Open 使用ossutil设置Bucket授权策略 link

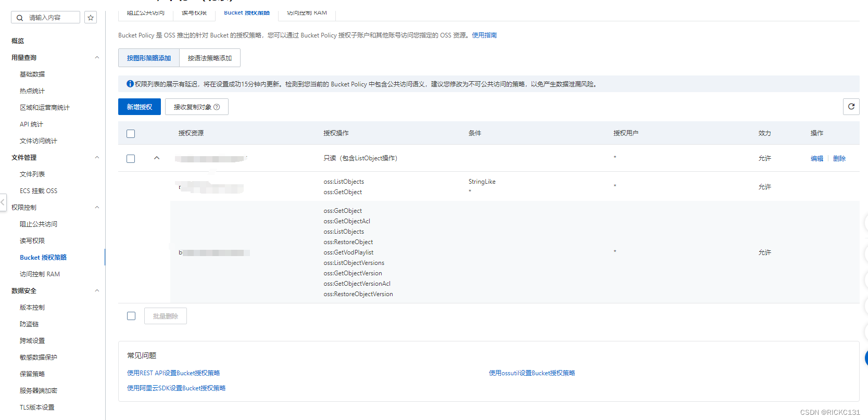click(532, 373)
